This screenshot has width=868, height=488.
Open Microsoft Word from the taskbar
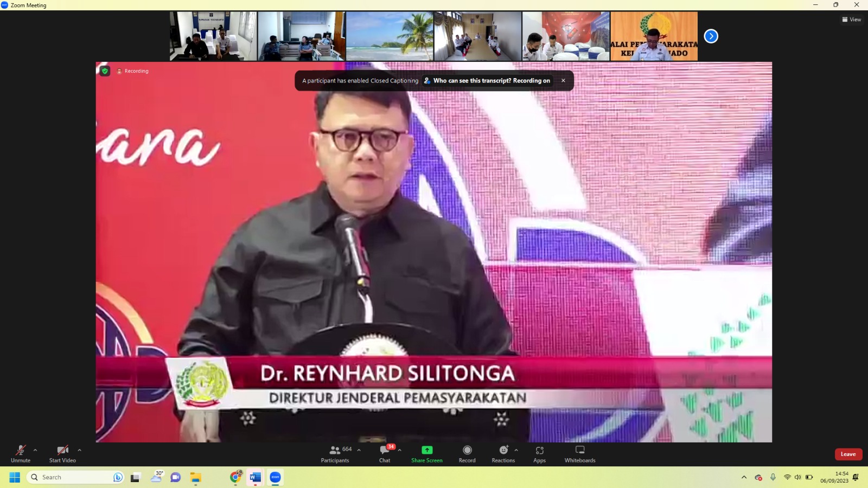pos(255,477)
